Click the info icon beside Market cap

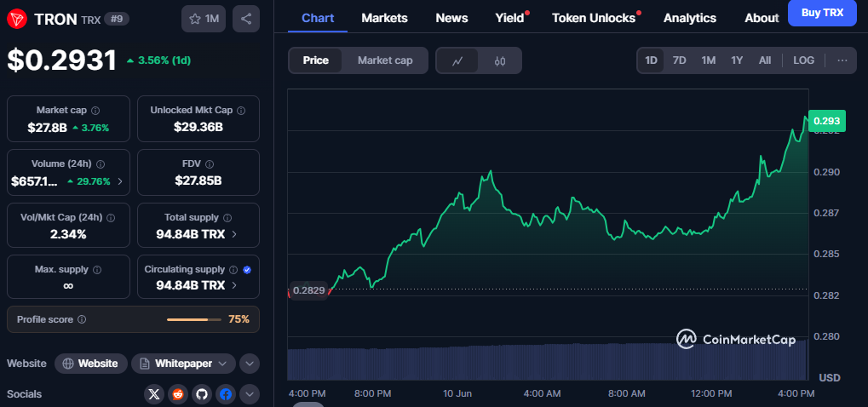pyautogui.click(x=95, y=110)
